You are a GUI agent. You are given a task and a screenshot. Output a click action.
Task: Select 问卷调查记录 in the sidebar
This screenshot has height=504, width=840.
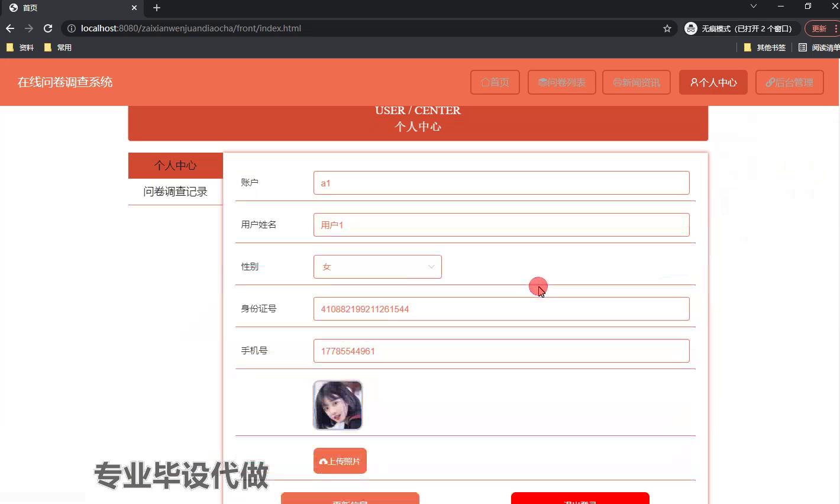[175, 192]
